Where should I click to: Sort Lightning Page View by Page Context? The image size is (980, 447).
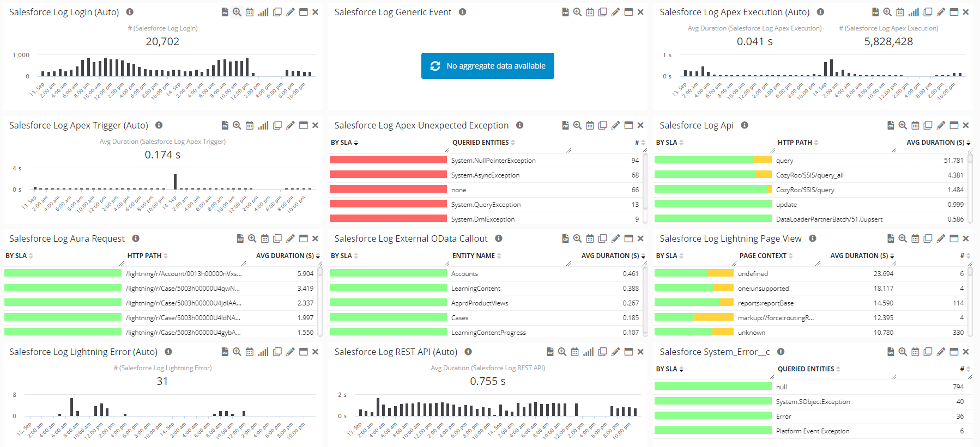click(763, 256)
